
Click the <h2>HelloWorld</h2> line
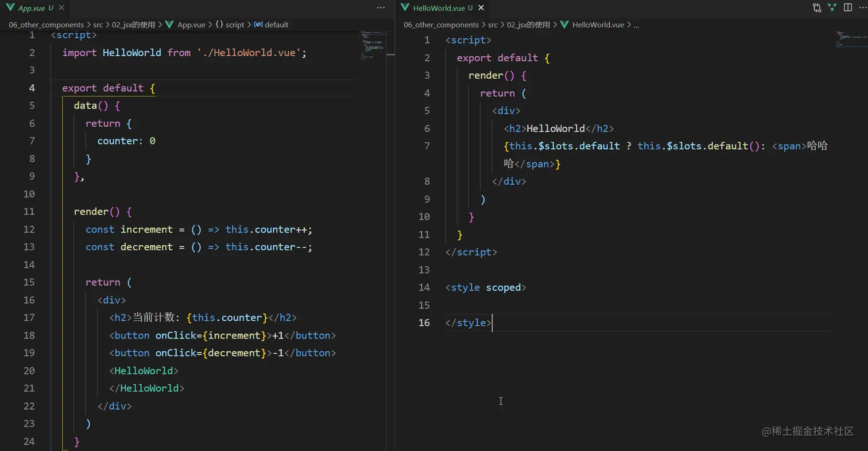[559, 129]
